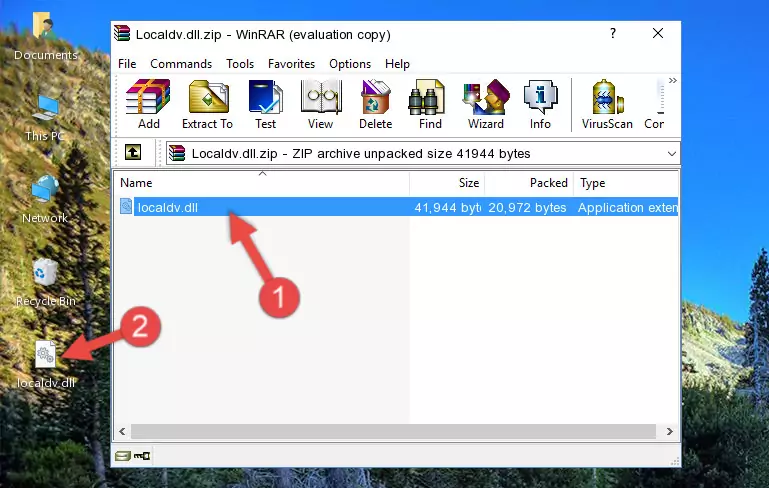This screenshot has width=769, height=488.
Task: Run the Test archive tool
Action: point(265,104)
